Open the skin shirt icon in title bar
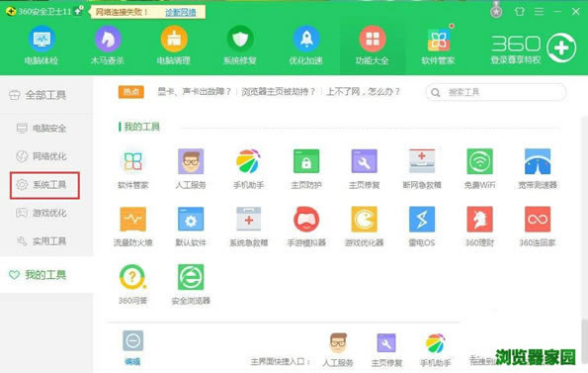Screen dimensions: 588x373 pyautogui.click(x=520, y=11)
